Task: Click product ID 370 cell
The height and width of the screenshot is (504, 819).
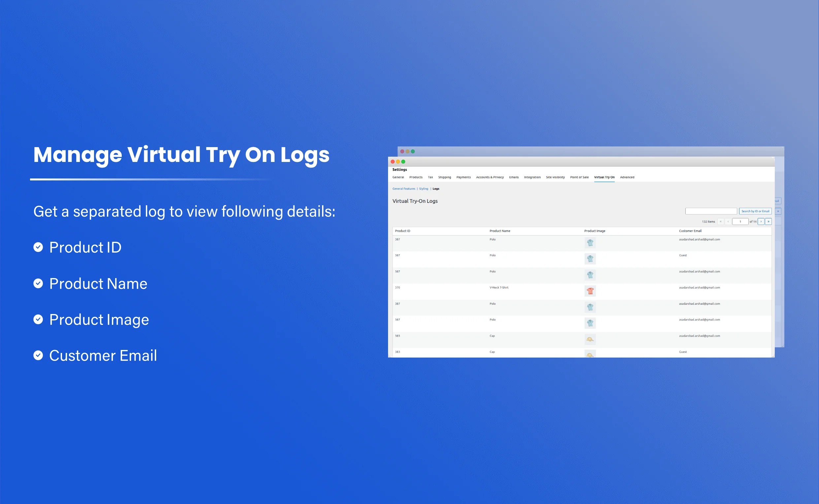Action: click(x=398, y=287)
